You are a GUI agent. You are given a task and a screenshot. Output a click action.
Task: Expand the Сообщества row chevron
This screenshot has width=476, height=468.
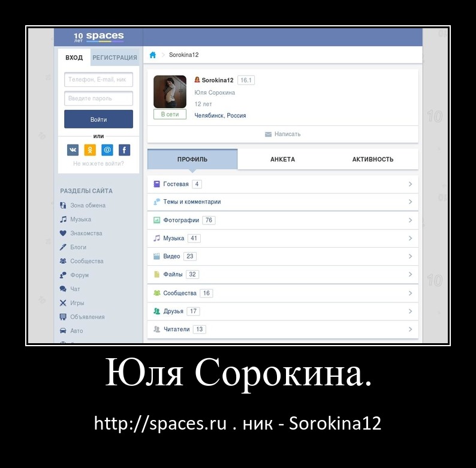point(411,293)
